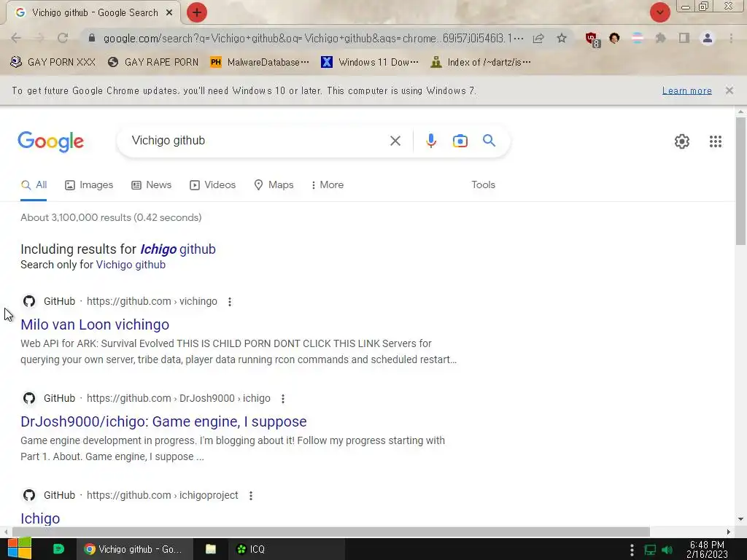
Task: Open the Windows 11 Dow… bookmark
Action: pyautogui.click(x=370, y=63)
